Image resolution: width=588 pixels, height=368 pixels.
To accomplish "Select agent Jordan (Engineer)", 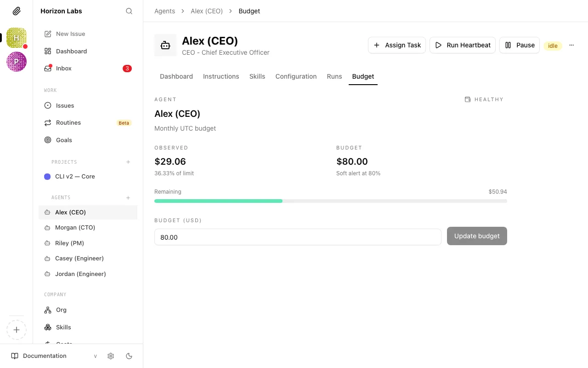I will (88, 274).
